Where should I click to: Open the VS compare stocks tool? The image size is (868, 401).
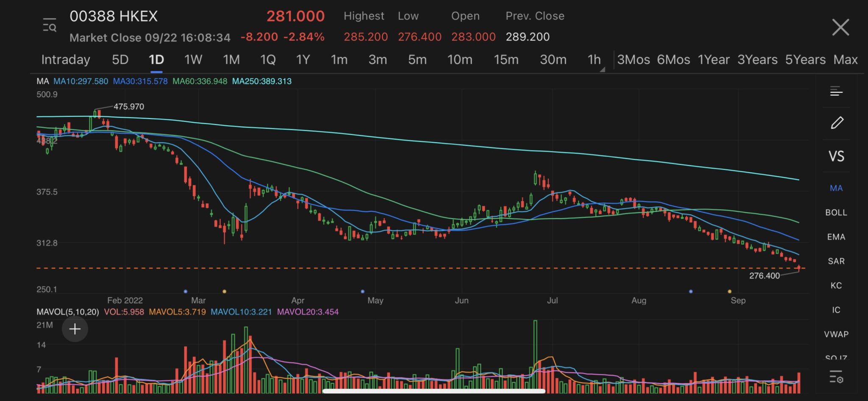(x=836, y=156)
